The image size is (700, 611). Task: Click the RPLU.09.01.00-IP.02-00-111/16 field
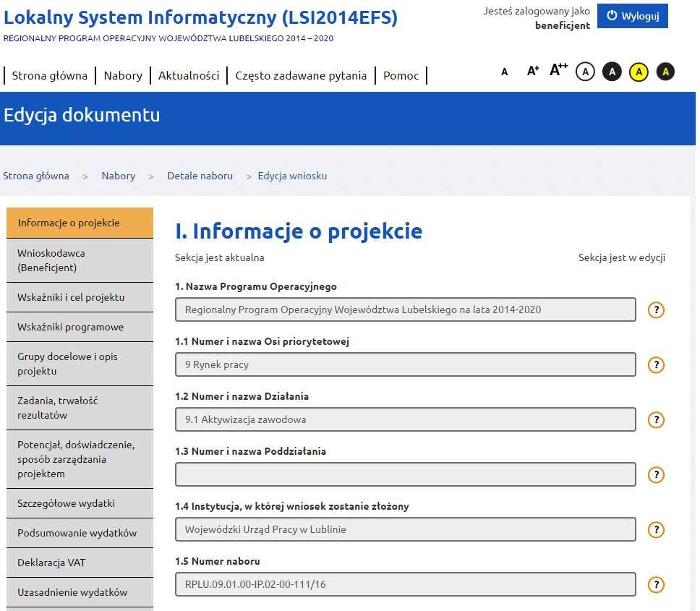pyautogui.click(x=406, y=584)
